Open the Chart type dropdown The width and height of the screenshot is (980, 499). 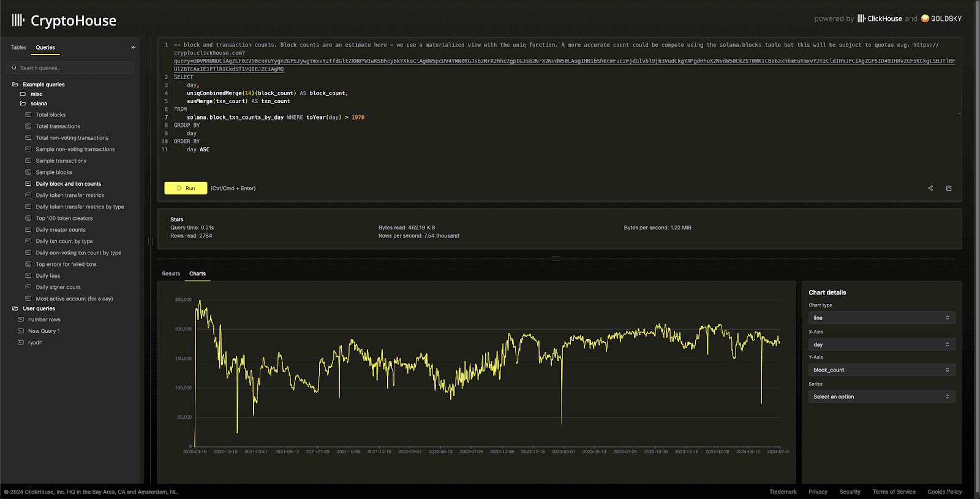881,318
